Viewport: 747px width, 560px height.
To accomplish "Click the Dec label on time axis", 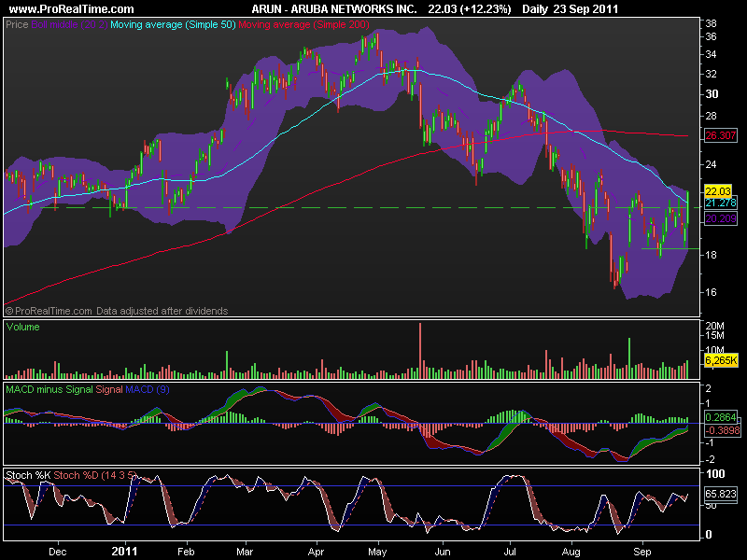I will 58,552.
